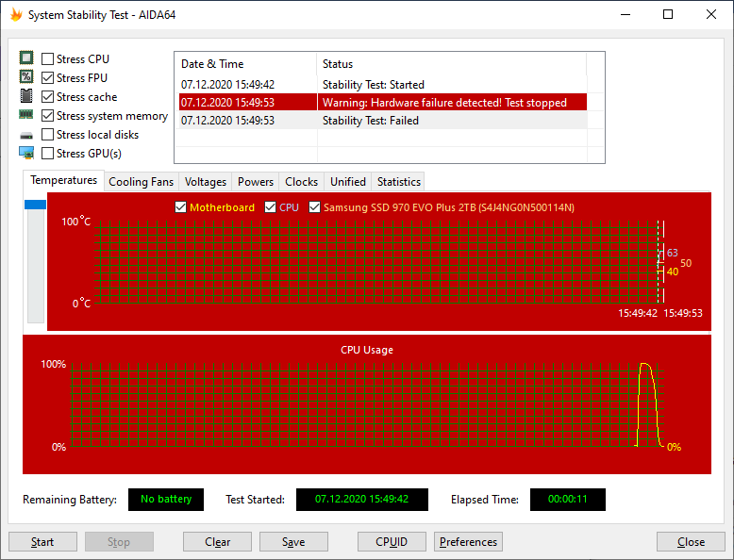
Task: Click the CPU chip icon beside Stress CPU
Action: point(26,58)
